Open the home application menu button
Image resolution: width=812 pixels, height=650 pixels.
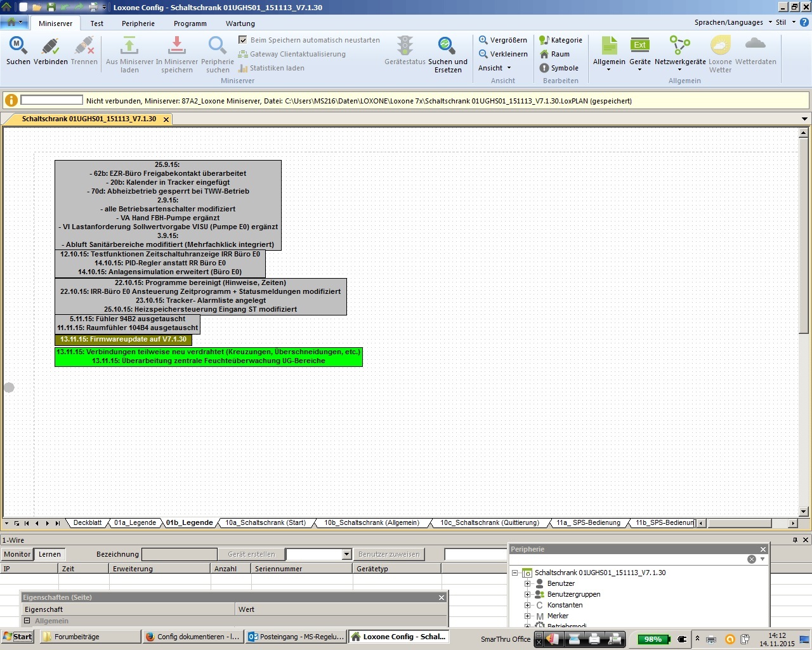14,22
